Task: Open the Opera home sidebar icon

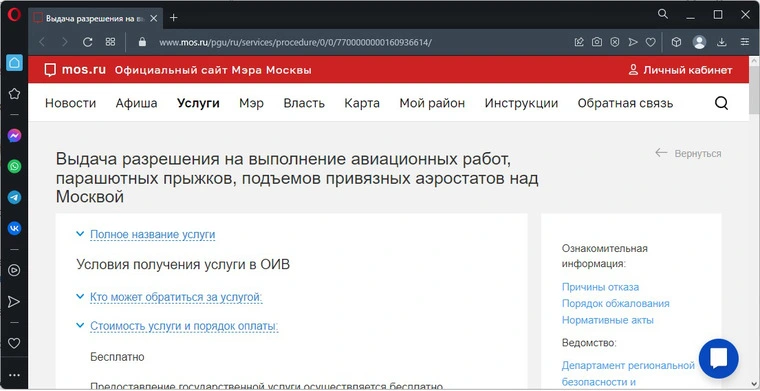Action: click(x=14, y=63)
